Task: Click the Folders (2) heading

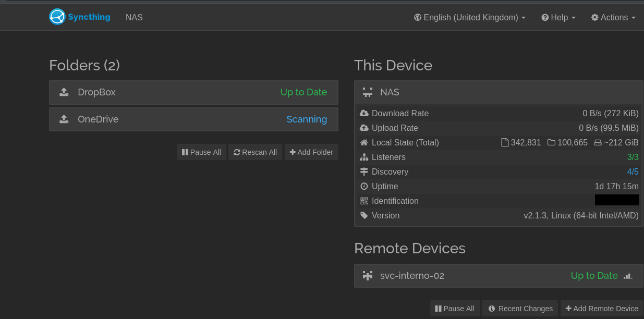Action: pos(84,65)
